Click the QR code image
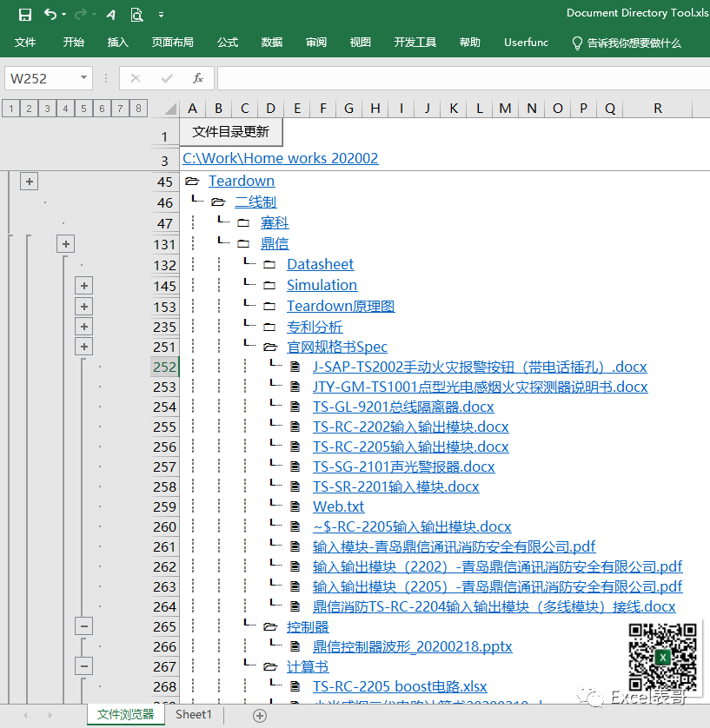This screenshot has height=728, width=710. 662,657
